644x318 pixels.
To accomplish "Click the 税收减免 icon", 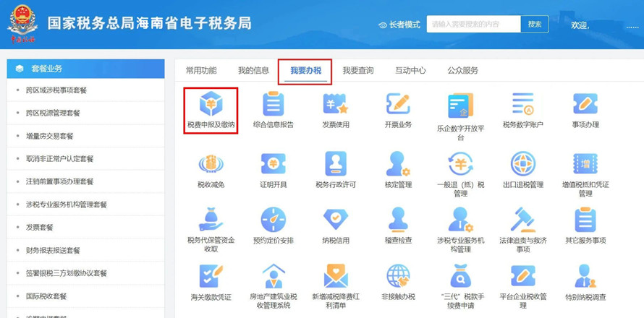I will (x=211, y=164).
